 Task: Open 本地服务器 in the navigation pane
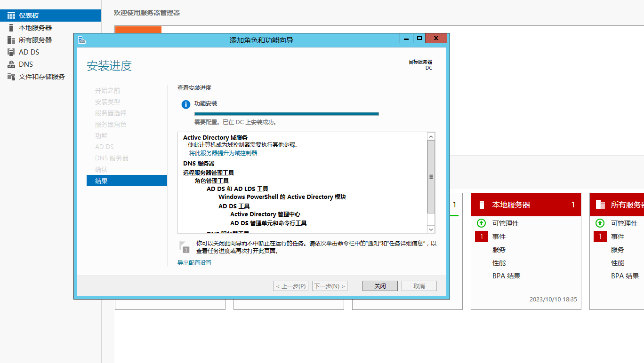pyautogui.click(x=50, y=28)
